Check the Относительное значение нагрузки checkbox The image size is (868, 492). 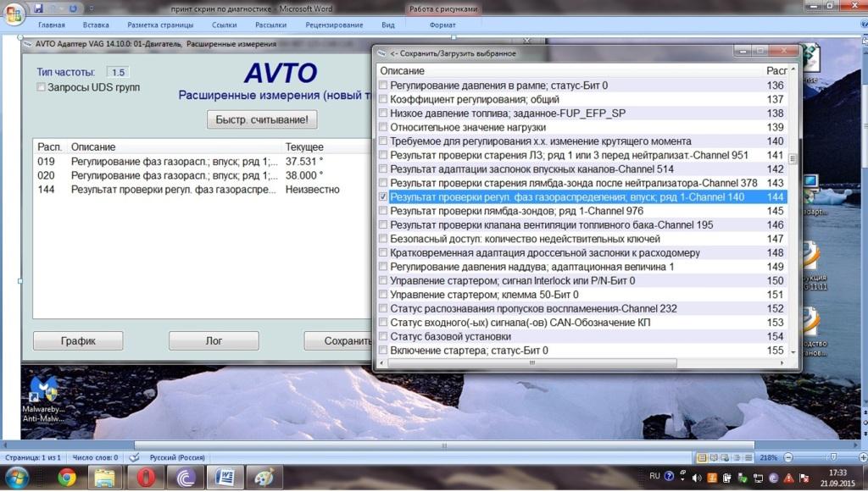[x=383, y=127]
